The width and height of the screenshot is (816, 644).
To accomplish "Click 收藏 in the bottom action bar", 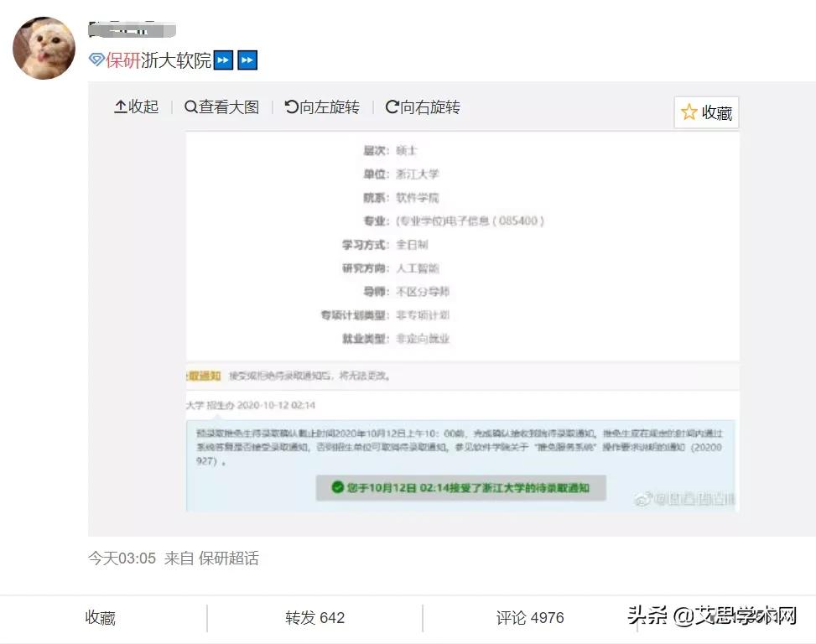I will (x=100, y=617).
